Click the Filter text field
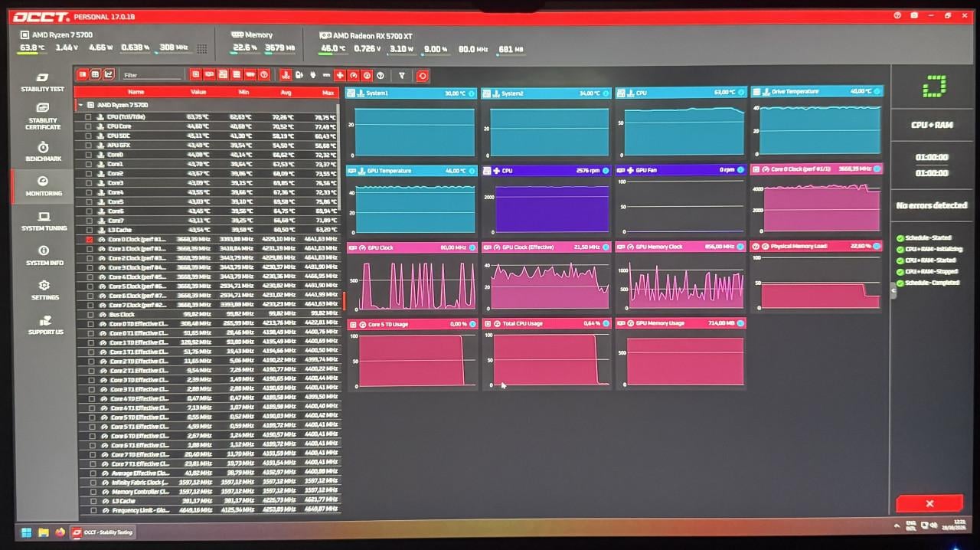This screenshot has height=550, width=980. click(152, 75)
